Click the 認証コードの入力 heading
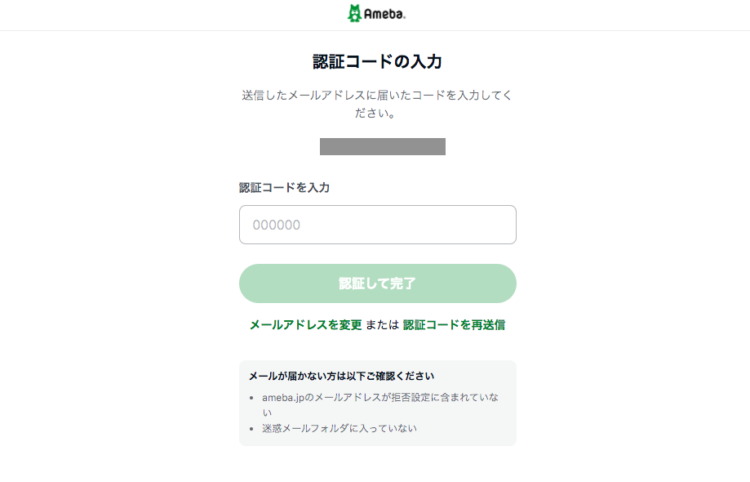 tap(377, 62)
